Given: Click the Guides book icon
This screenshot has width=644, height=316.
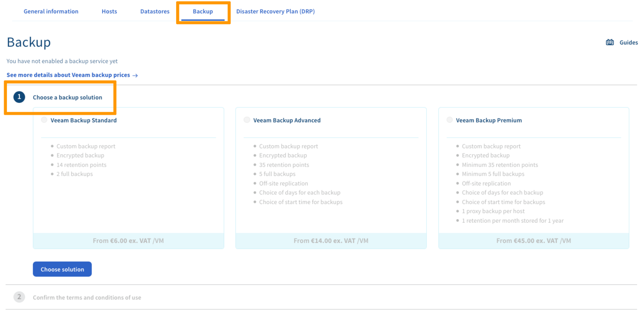Looking at the screenshot, I should pyautogui.click(x=610, y=43).
